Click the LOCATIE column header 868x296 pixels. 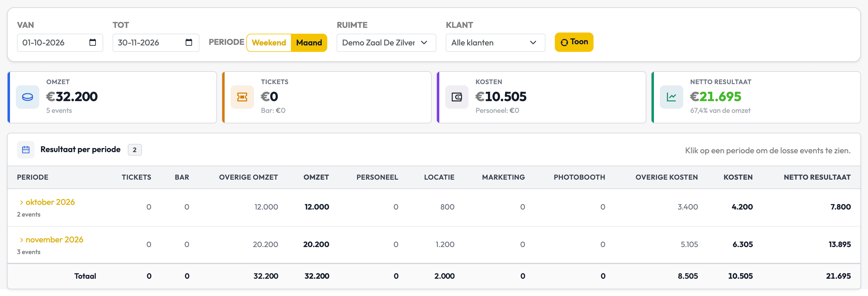[x=439, y=177]
